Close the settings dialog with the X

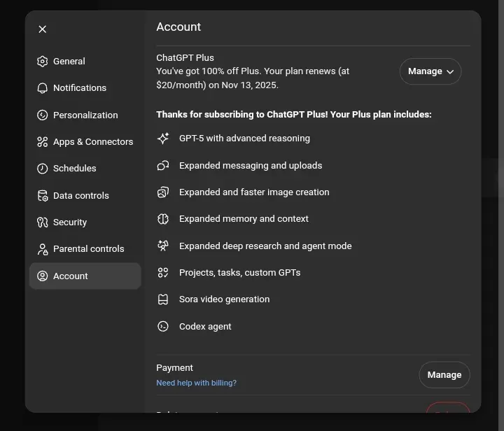43,29
